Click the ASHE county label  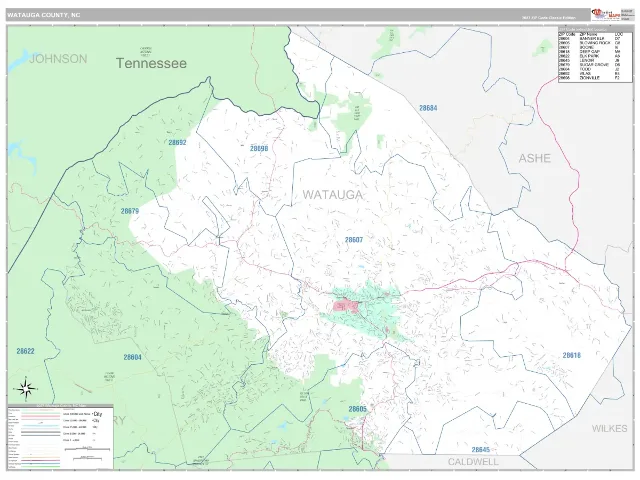pos(534,158)
